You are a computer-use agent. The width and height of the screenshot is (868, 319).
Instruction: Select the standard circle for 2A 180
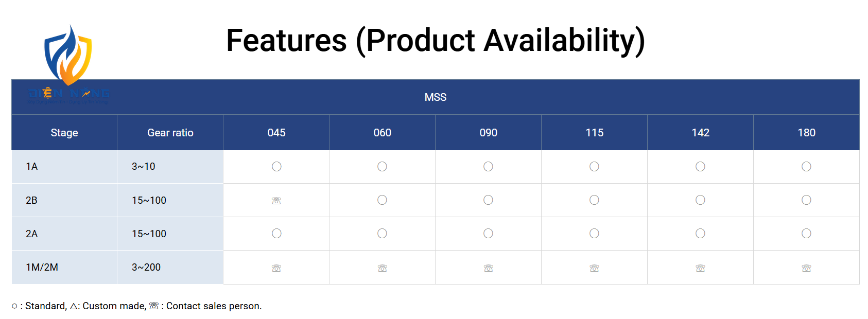pyautogui.click(x=806, y=233)
